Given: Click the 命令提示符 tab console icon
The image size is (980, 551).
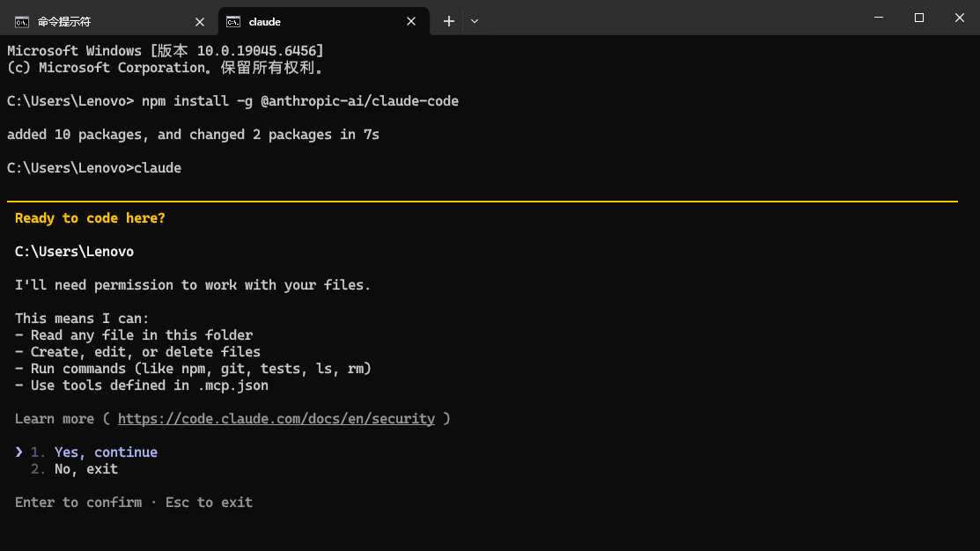Looking at the screenshot, I should coord(22,22).
